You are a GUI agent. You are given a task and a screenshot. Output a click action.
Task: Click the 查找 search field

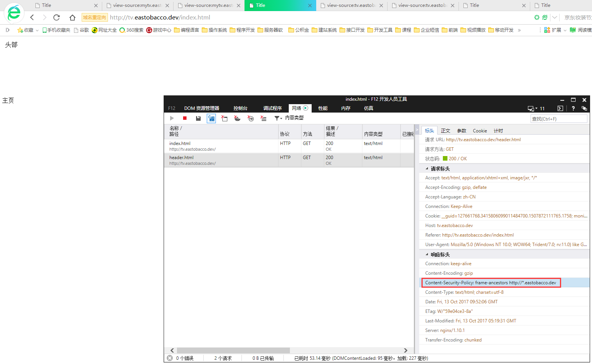click(558, 119)
